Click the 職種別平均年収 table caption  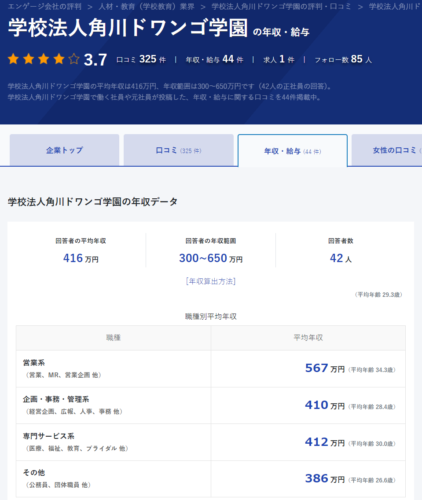tap(211, 316)
